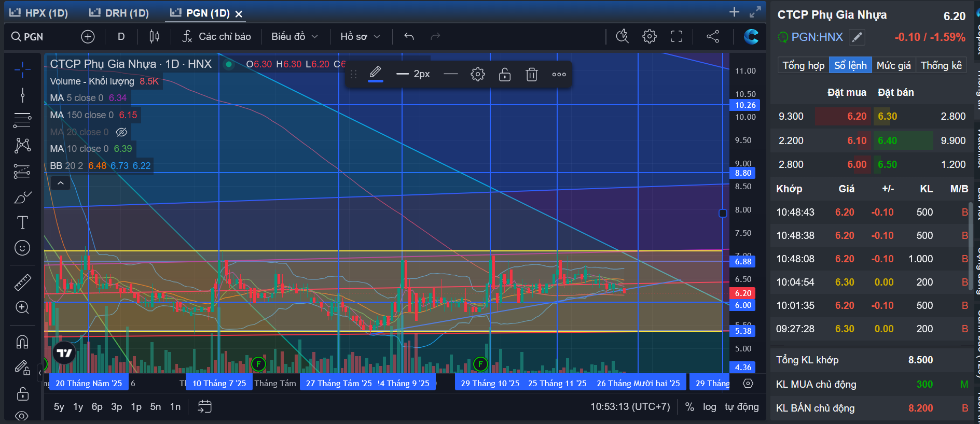Switch to the DRH (1D) tab

pos(119,13)
